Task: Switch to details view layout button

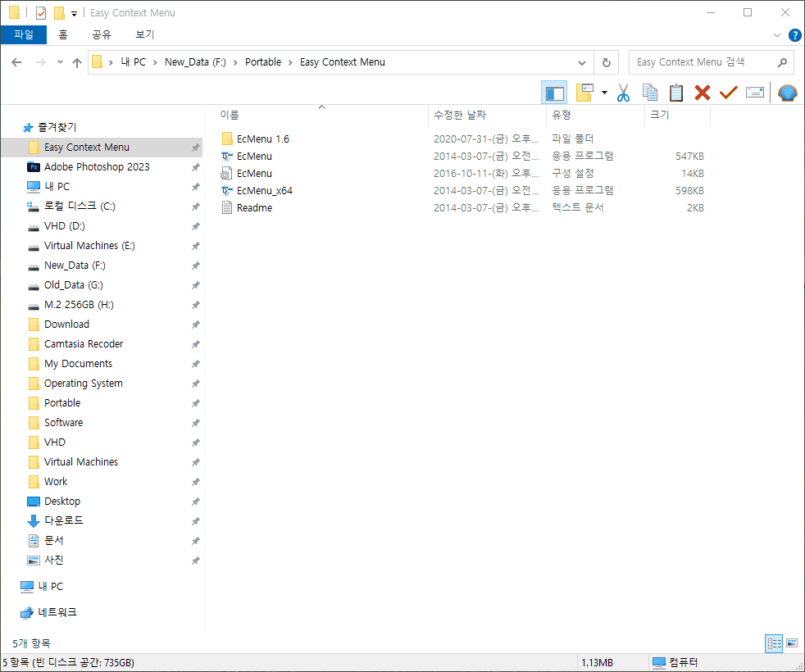Action: [x=774, y=643]
